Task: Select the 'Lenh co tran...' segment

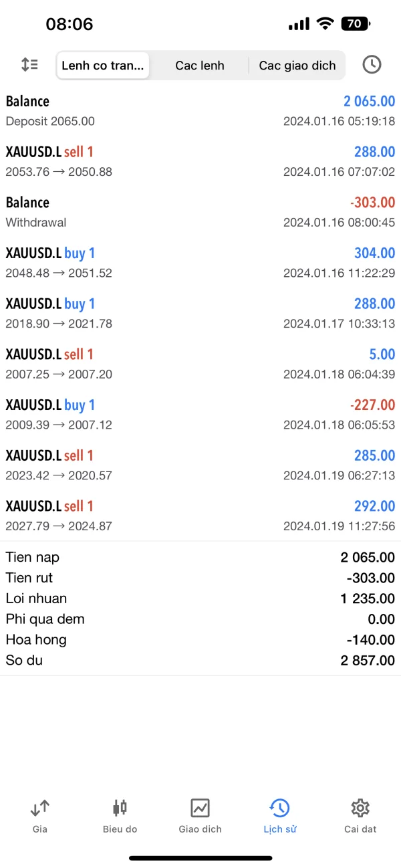Action: tap(103, 66)
